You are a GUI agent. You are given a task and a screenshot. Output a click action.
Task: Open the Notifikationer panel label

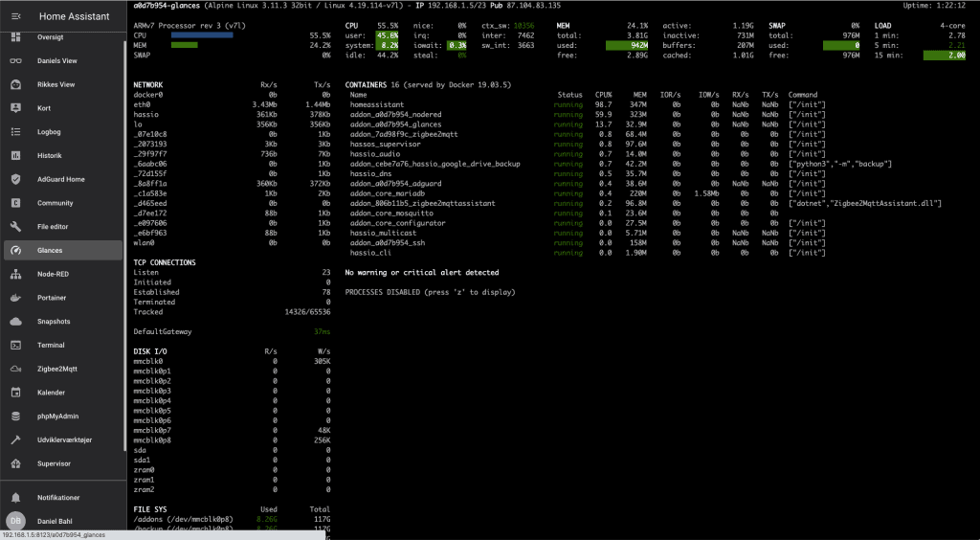(x=58, y=498)
